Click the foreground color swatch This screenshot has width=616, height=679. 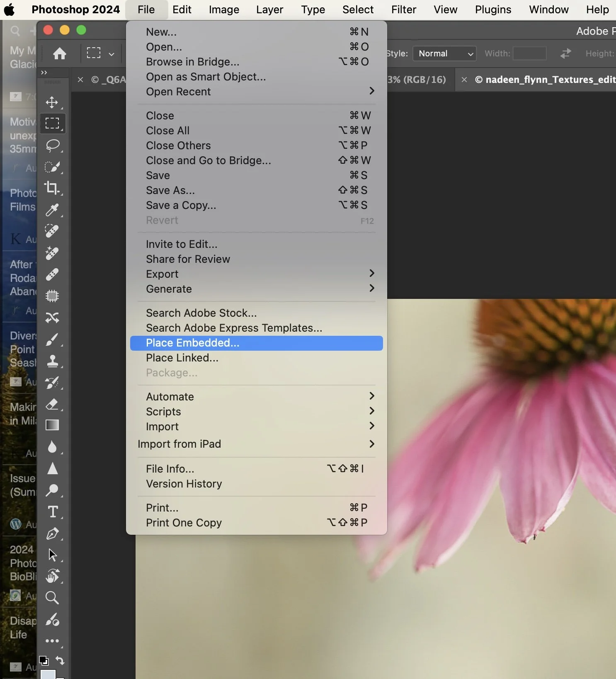pyautogui.click(x=48, y=675)
